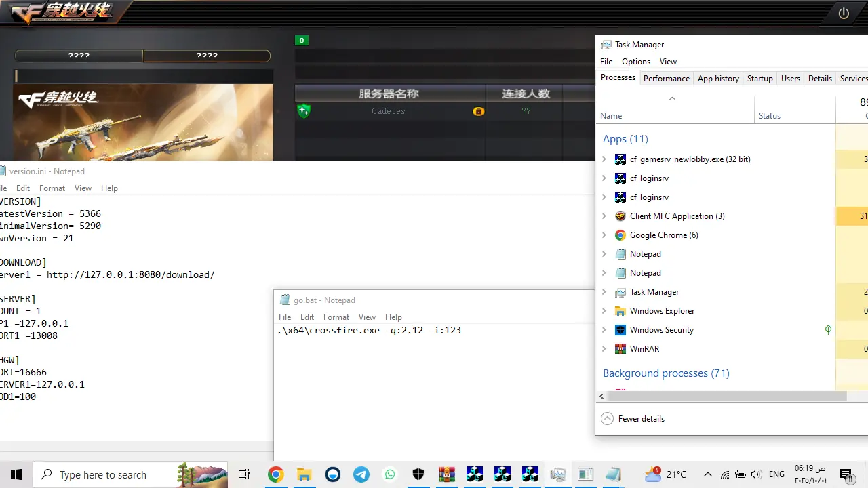Open the Startup tab in Task Manager
The width and height of the screenshot is (868, 488).
pos(759,79)
